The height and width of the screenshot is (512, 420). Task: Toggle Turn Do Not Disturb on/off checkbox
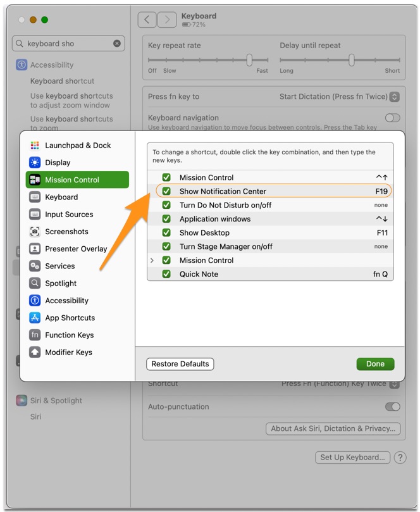pos(166,204)
